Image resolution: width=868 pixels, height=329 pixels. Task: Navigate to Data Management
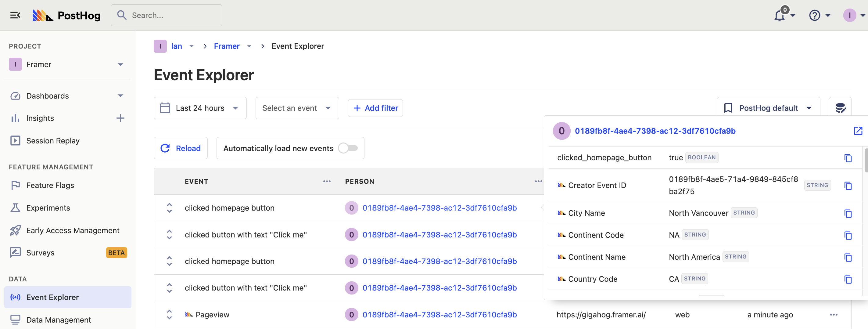click(58, 320)
